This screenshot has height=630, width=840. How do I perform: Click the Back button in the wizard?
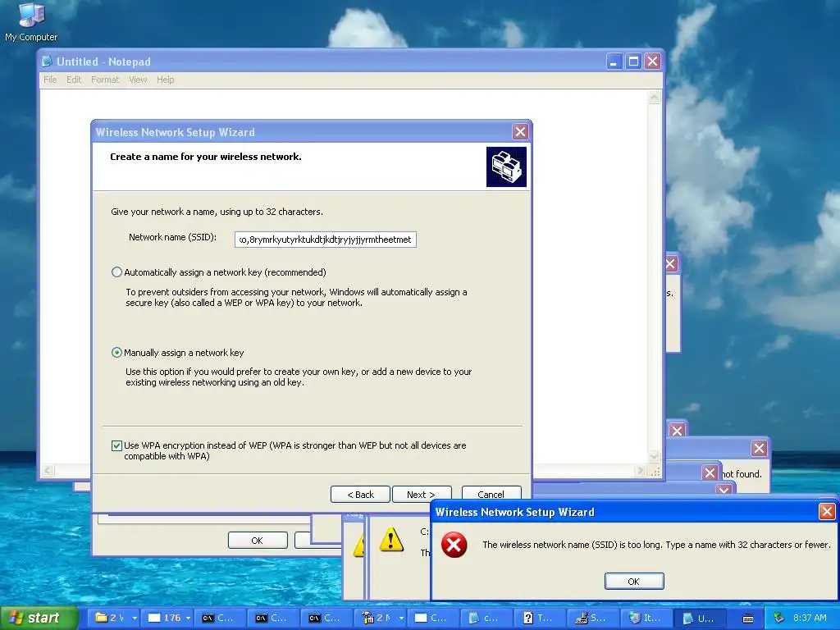[x=361, y=495]
